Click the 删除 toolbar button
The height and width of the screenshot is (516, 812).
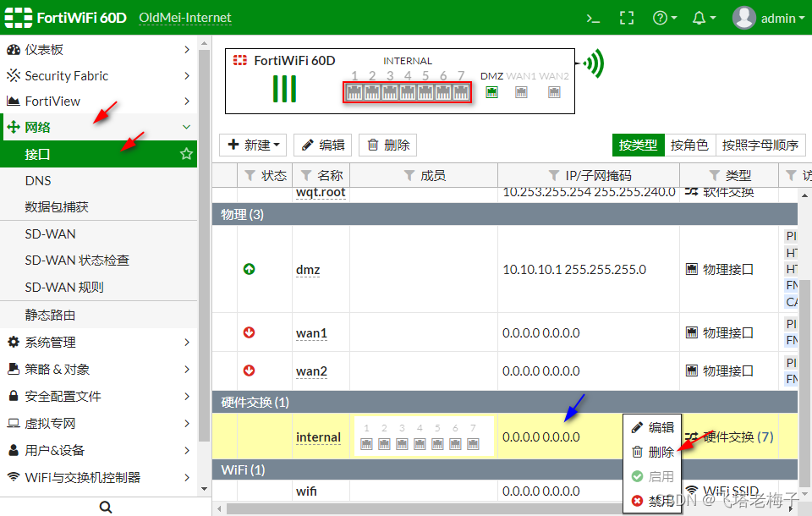388,145
